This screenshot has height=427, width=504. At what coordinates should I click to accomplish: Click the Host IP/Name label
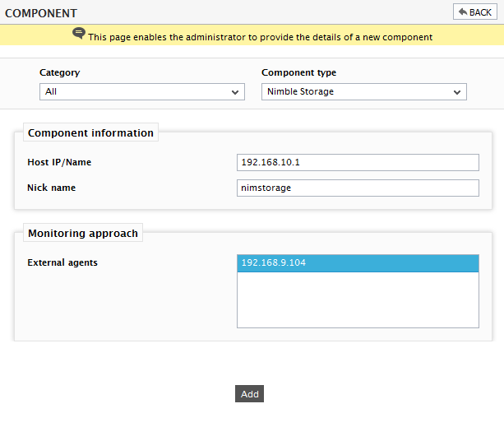(59, 162)
